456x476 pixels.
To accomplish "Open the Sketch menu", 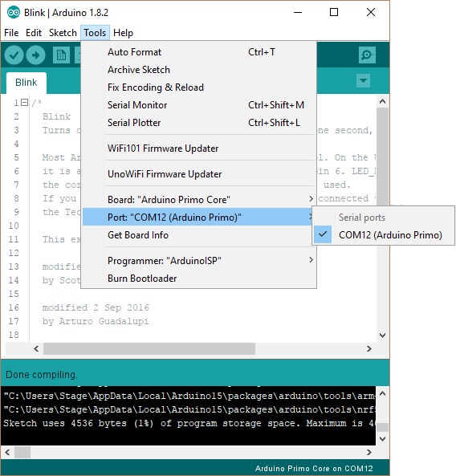I will [63, 33].
